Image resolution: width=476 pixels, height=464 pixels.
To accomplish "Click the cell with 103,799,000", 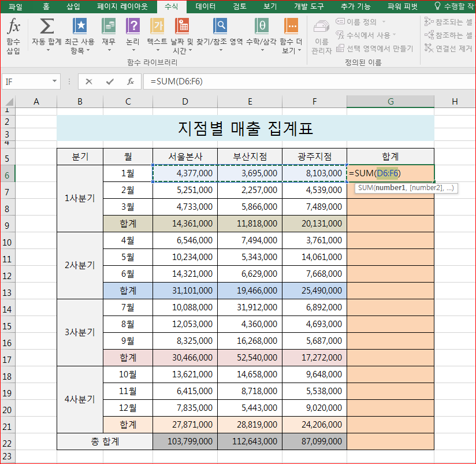I will (185, 441).
